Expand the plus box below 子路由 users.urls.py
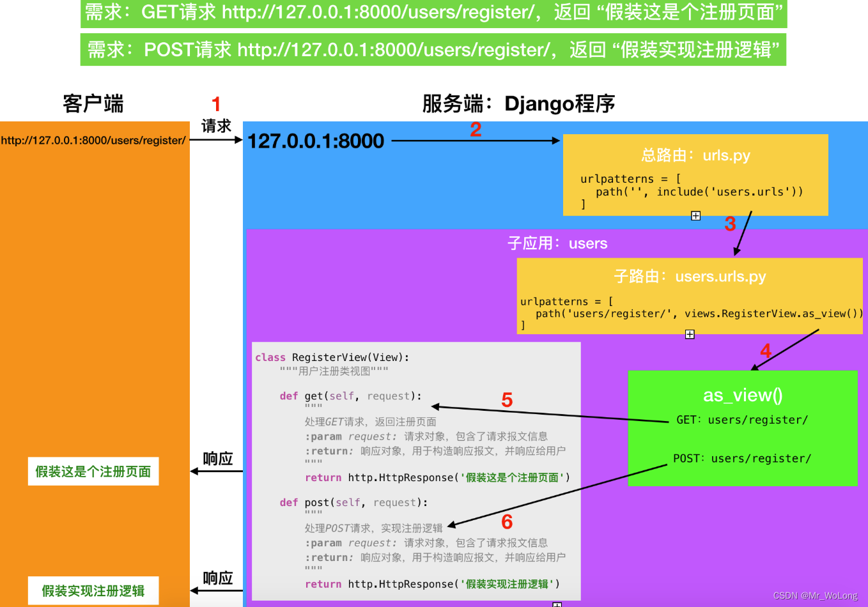This screenshot has width=868, height=607. click(690, 334)
